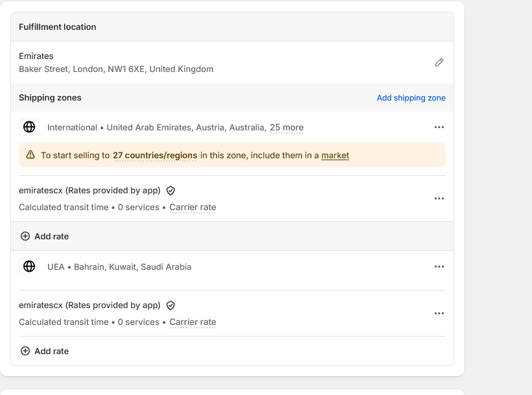Image resolution: width=532 pixels, height=395 pixels.
Task: Click the plus icon under the UEA zone
Action: point(25,351)
